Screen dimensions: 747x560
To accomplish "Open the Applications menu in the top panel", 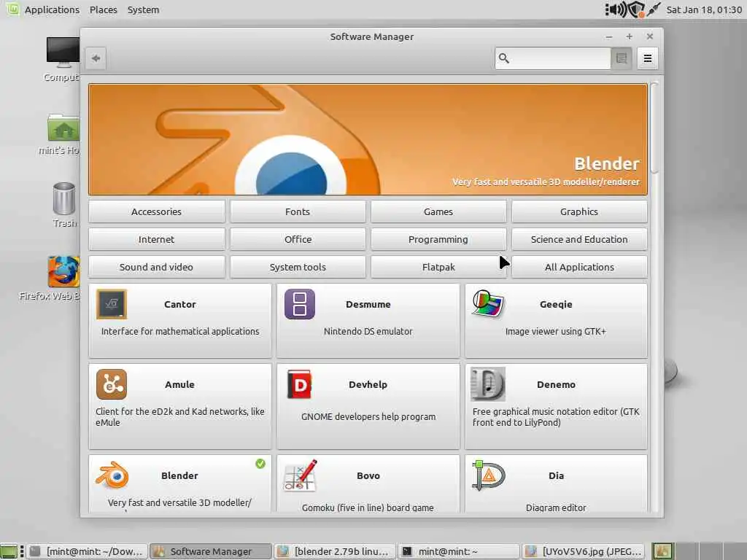I will (x=52, y=9).
